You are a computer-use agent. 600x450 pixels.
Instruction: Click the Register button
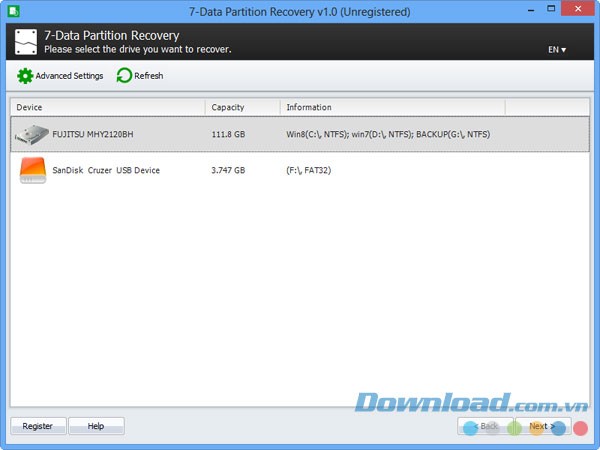(x=38, y=426)
